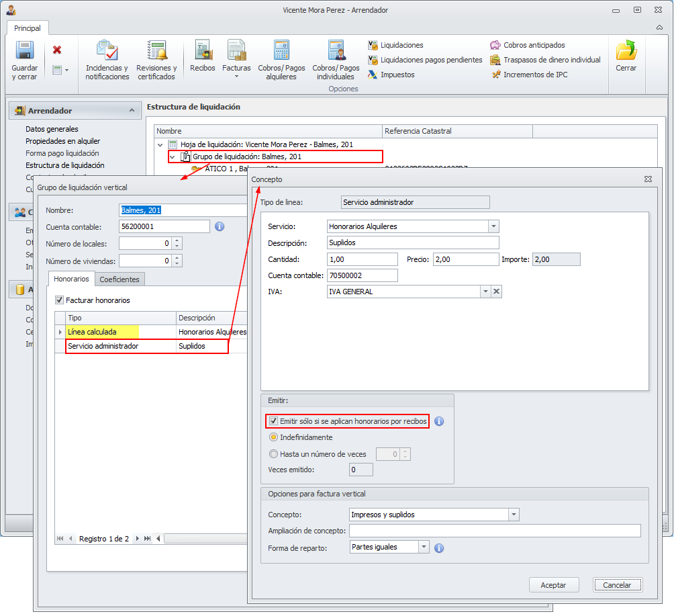
Task: Click info icon next to Cuenta contable
Action: pos(219,226)
